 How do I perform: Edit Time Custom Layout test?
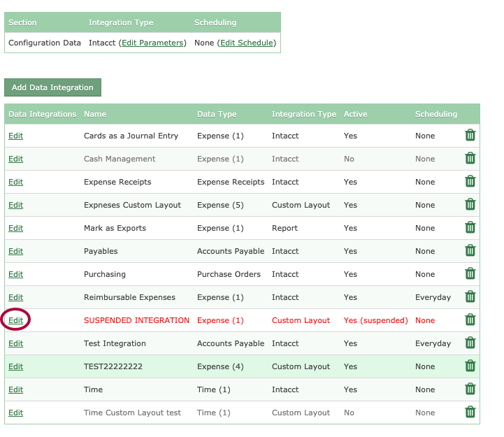pyautogui.click(x=16, y=413)
